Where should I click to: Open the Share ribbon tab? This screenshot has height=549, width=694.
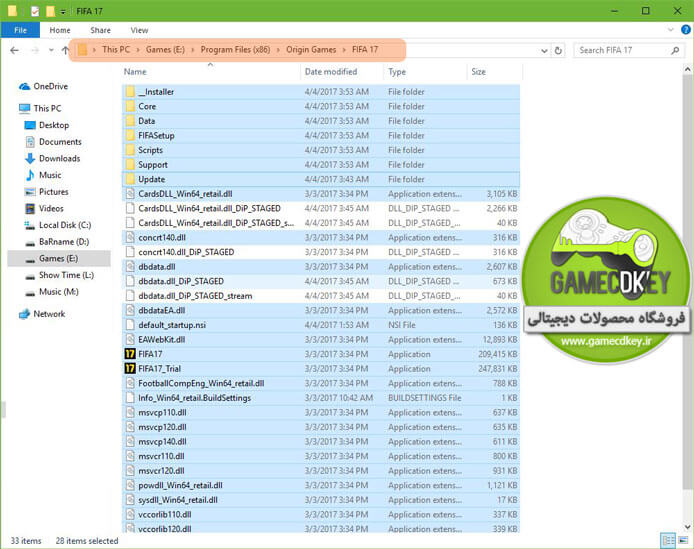coord(100,30)
